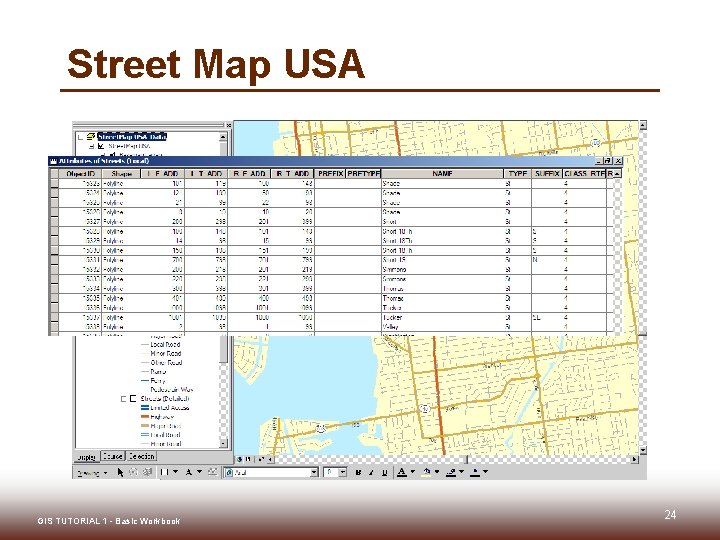Click the TYPE column header

pyautogui.click(x=518, y=174)
